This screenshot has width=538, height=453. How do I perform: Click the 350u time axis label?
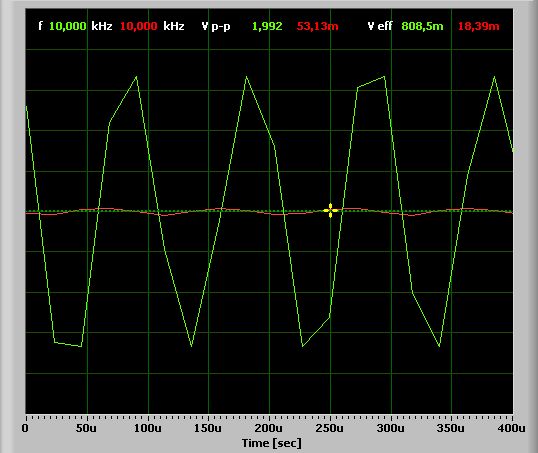coord(451,428)
